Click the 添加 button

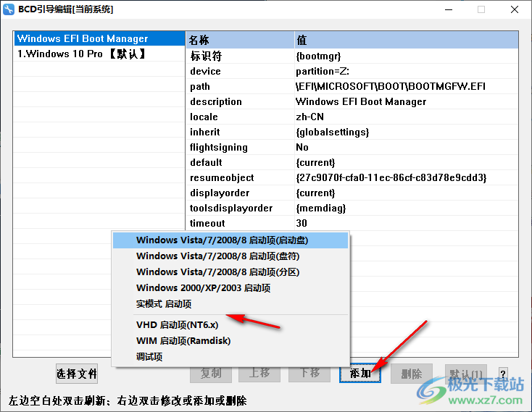coord(359,374)
